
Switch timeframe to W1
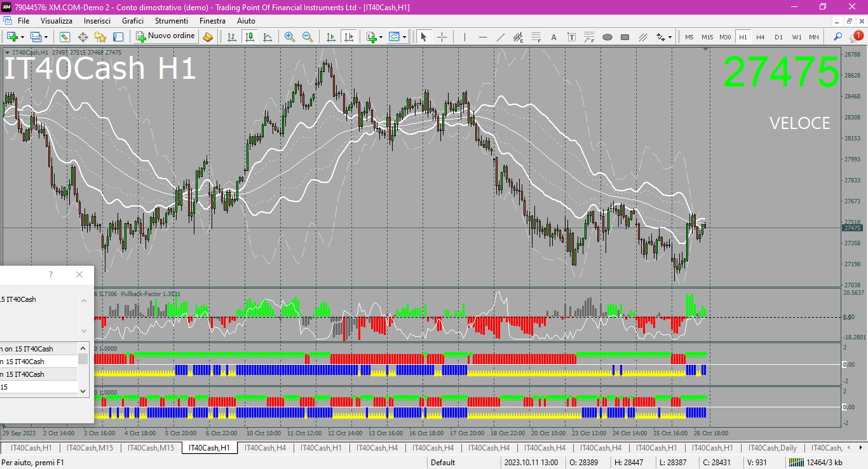pyautogui.click(x=796, y=37)
